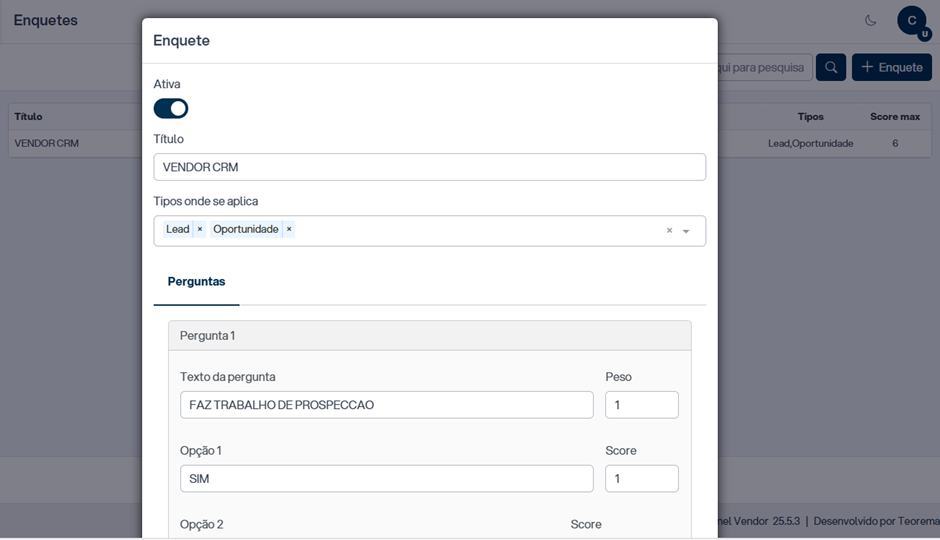Screen dimensions: 940x540
Task: Click the Score max column header
Action: [x=895, y=116]
